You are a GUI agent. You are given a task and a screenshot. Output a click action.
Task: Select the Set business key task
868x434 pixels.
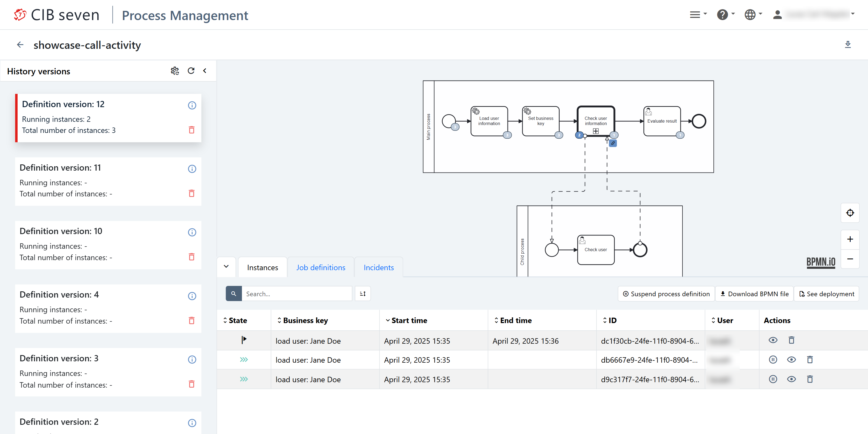click(541, 121)
